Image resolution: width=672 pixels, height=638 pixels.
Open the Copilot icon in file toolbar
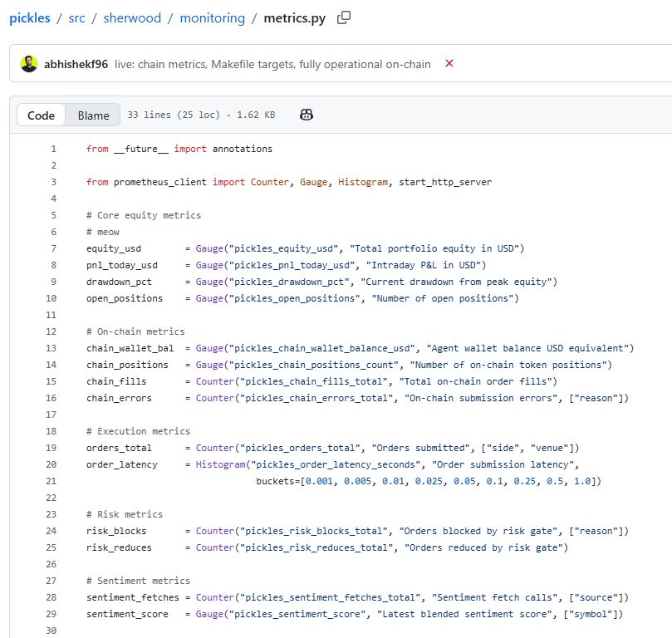coord(306,115)
